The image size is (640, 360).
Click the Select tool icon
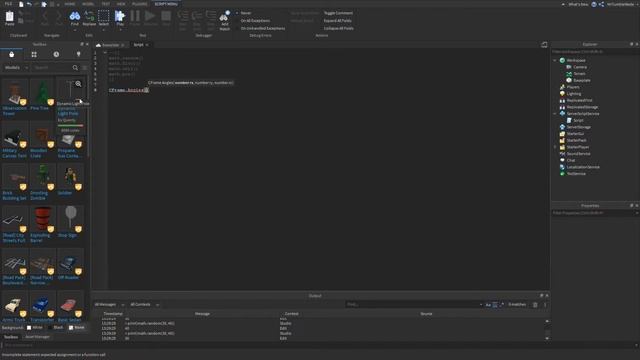coord(104,16)
